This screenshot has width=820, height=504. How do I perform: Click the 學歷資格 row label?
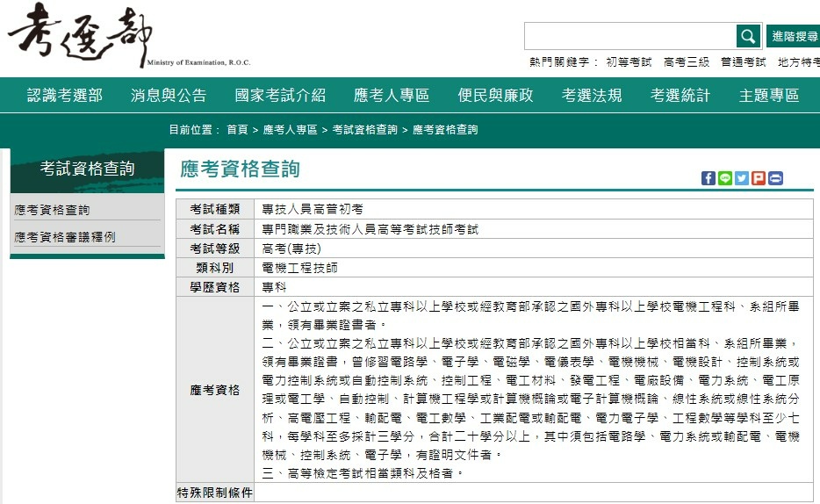tap(215, 287)
